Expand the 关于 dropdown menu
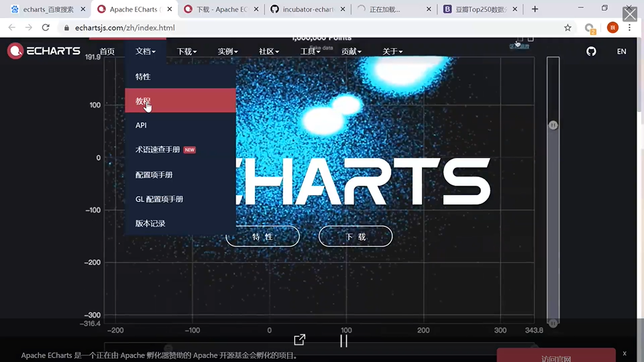 click(392, 52)
